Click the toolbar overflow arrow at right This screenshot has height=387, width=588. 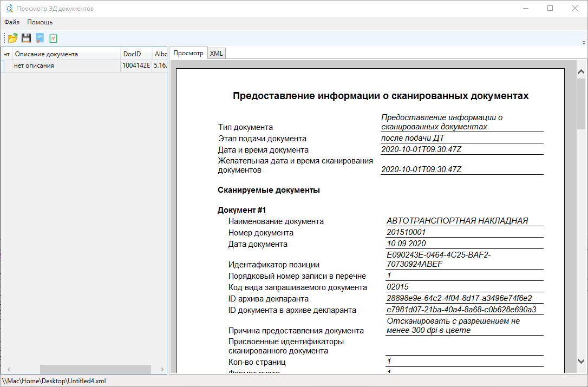click(x=584, y=42)
